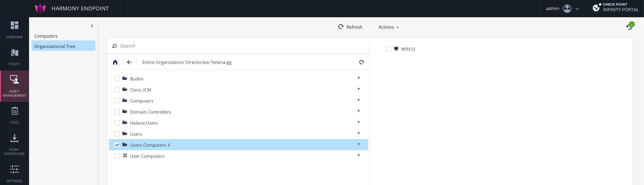Image resolution: width=644 pixels, height=185 pixels.
Task: Select Computers in the side panel
Action: pyautogui.click(x=46, y=36)
